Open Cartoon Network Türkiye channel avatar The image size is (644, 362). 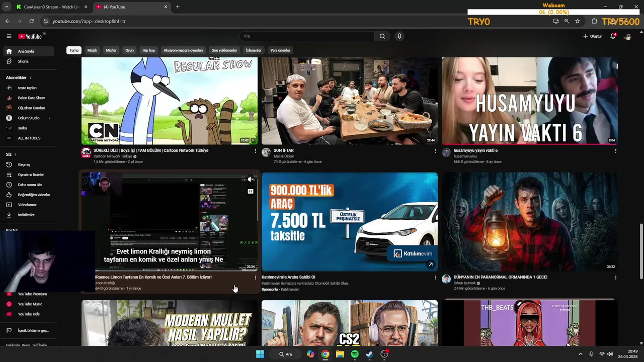pyautogui.click(x=86, y=153)
